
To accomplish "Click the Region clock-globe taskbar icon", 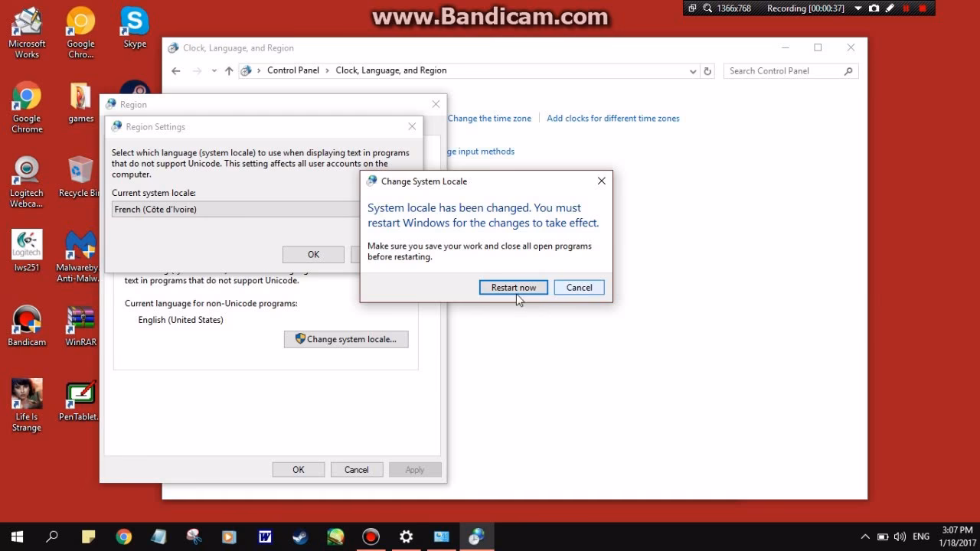I will point(476,536).
